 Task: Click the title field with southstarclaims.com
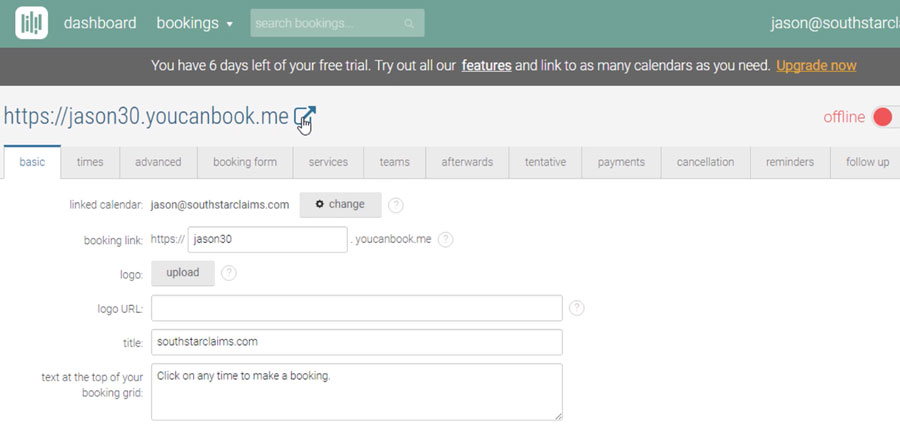tap(357, 342)
